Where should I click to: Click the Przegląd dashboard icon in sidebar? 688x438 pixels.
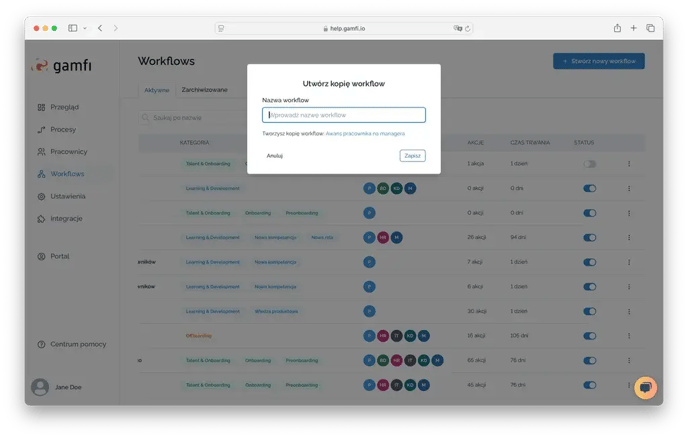pos(41,107)
